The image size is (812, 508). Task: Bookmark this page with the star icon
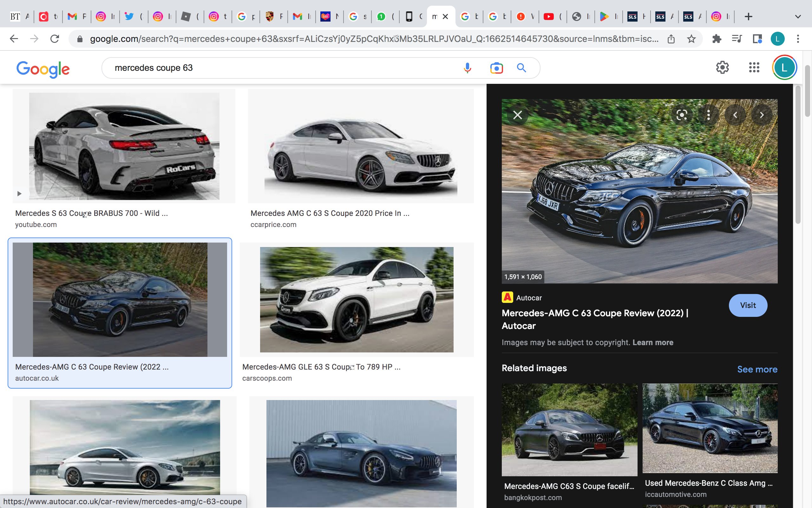[x=691, y=39]
